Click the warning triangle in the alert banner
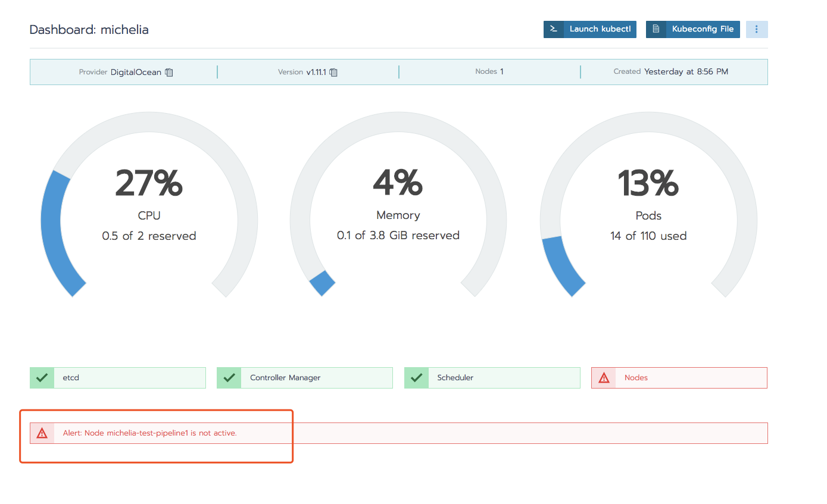This screenshot has height=504, width=827. (x=42, y=433)
